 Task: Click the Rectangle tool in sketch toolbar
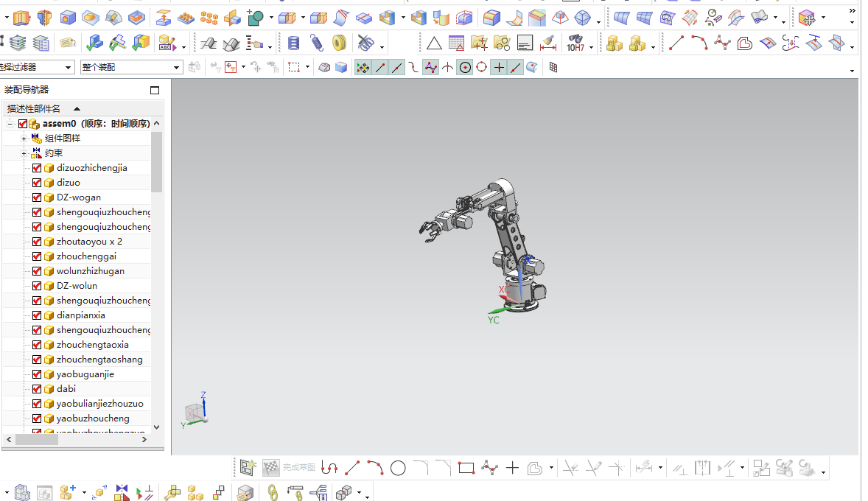point(466,469)
